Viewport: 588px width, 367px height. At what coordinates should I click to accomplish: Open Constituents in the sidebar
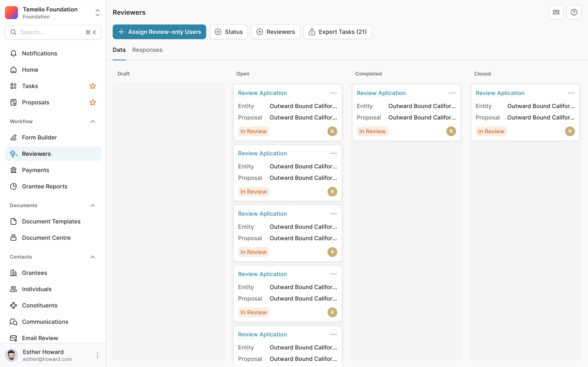40,305
